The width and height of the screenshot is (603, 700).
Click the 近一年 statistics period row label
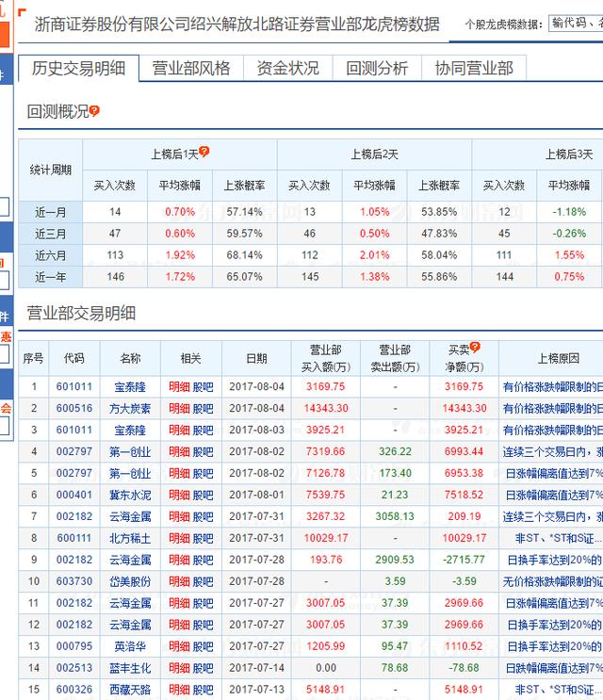tap(51, 277)
